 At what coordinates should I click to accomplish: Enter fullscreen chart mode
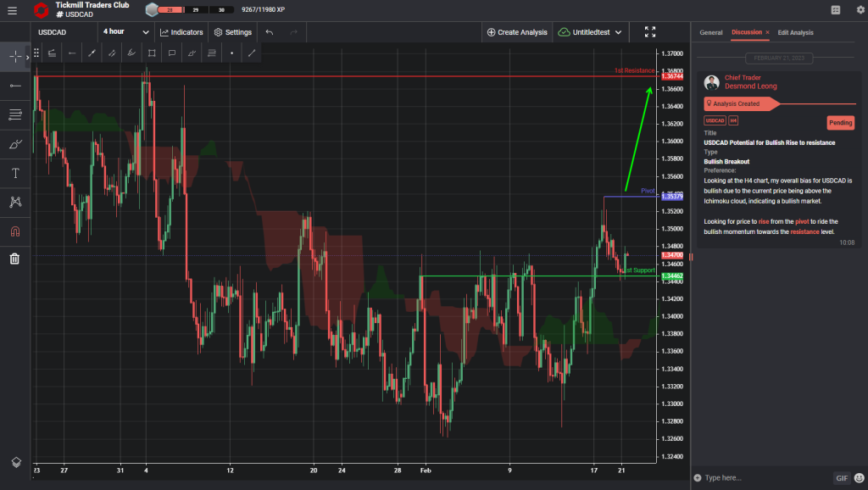click(650, 31)
